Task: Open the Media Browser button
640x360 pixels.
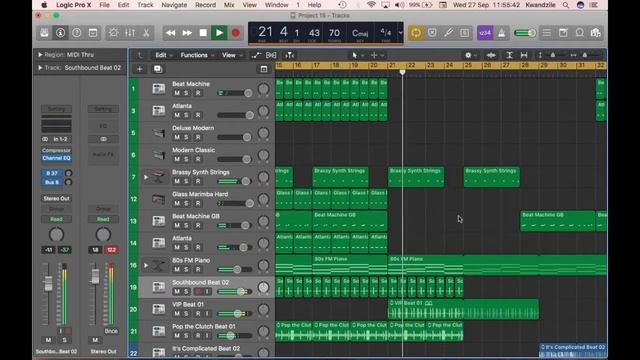Action: pos(596,33)
